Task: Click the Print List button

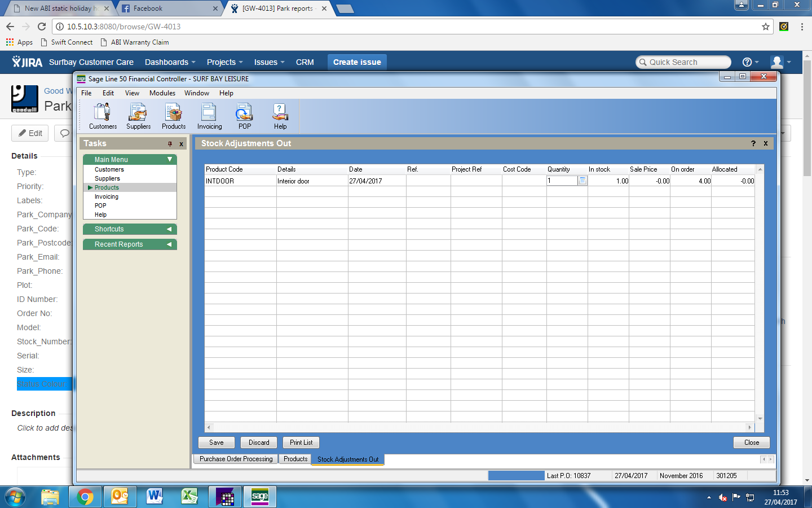Action: pyautogui.click(x=301, y=443)
